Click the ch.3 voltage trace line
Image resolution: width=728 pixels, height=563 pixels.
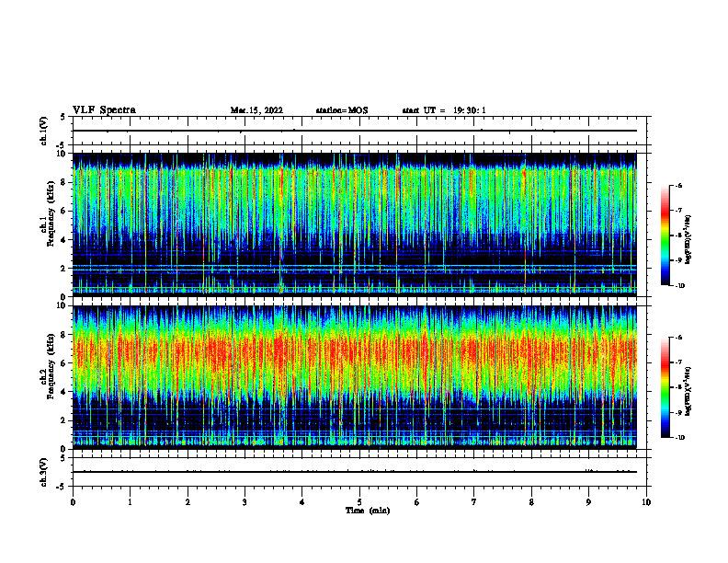point(355,472)
